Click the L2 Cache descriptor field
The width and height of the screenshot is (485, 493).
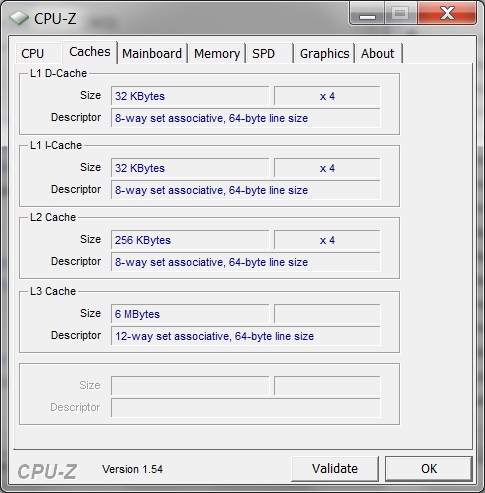click(x=246, y=262)
